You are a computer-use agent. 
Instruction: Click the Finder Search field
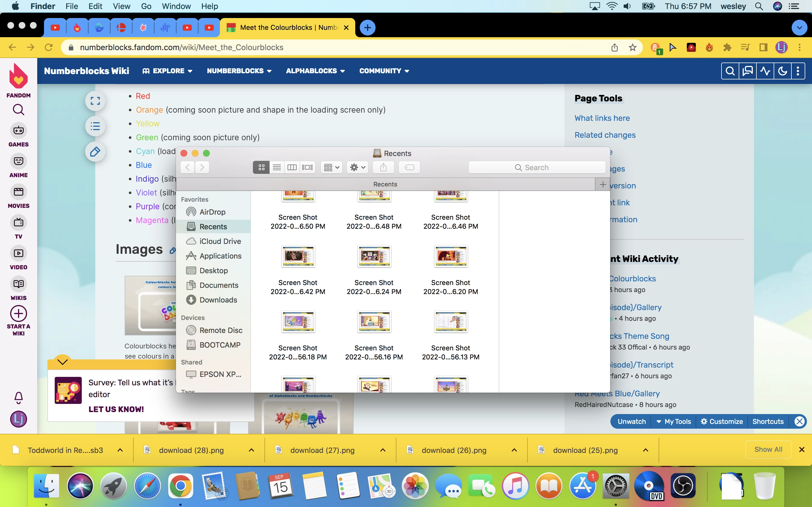pos(537,167)
